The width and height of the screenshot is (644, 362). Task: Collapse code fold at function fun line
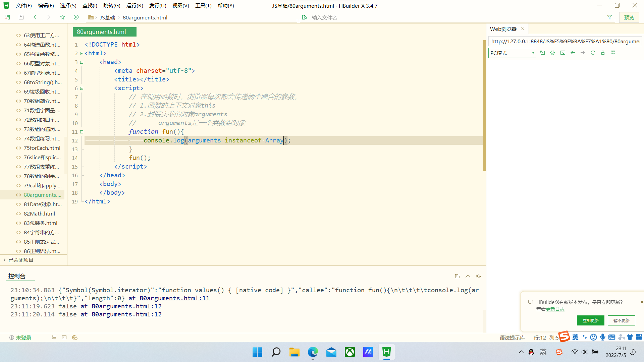tap(82, 132)
